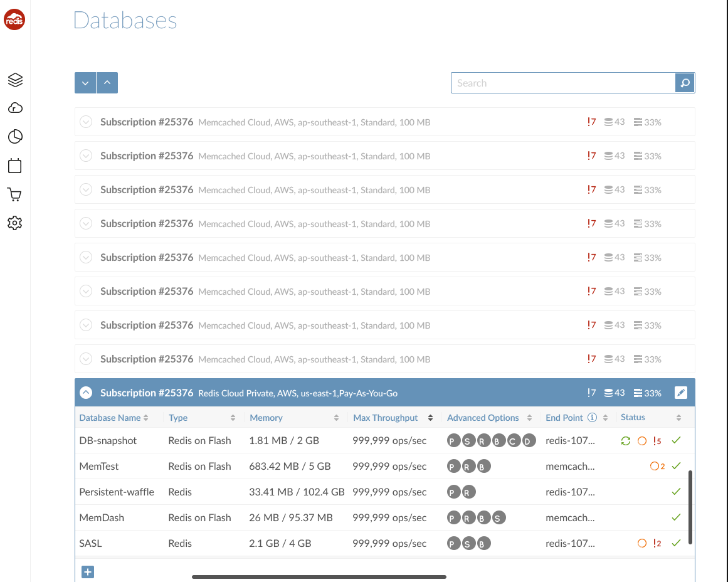Sort by Memory column arrows
Image resolution: width=728 pixels, height=582 pixels.
[x=336, y=418]
